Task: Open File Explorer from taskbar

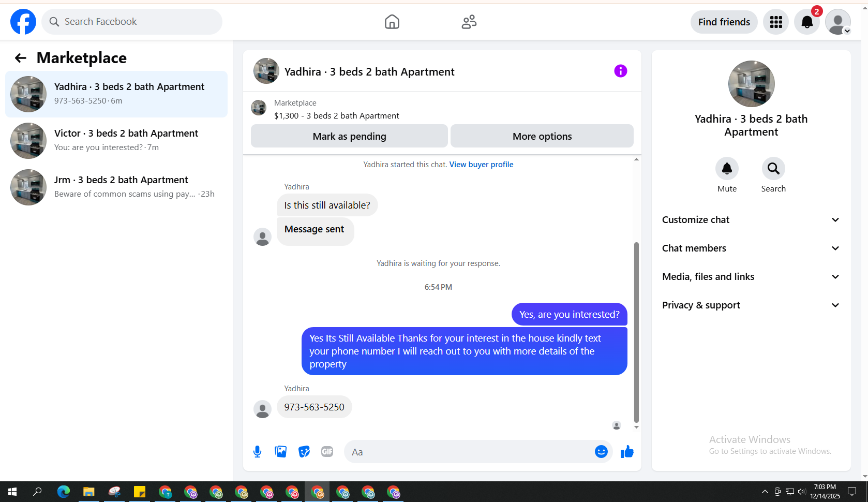Action: tap(89, 492)
